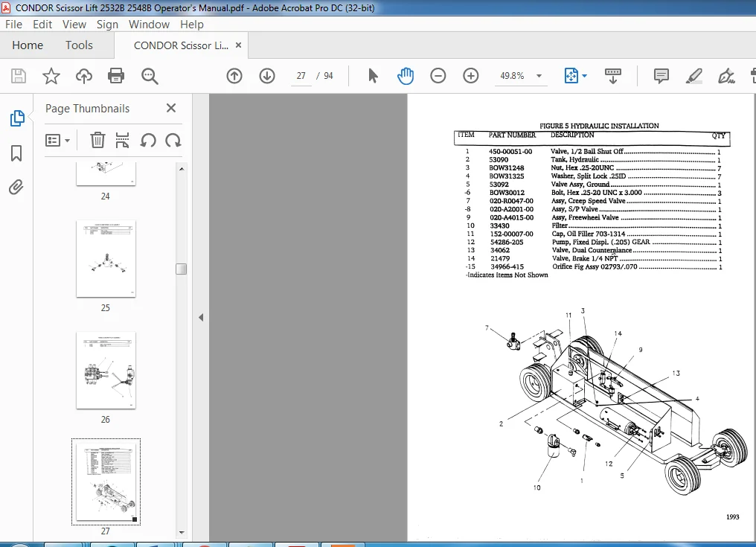Open the Page Thumbnails sidebar icon

17,118
